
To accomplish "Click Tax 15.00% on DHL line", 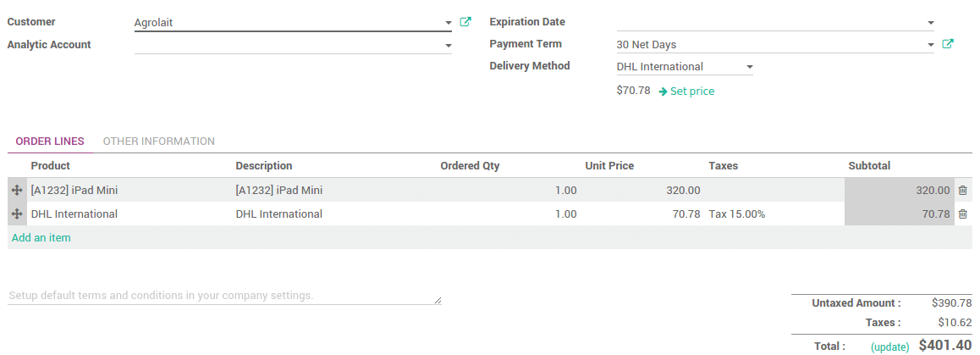I will coord(737,214).
